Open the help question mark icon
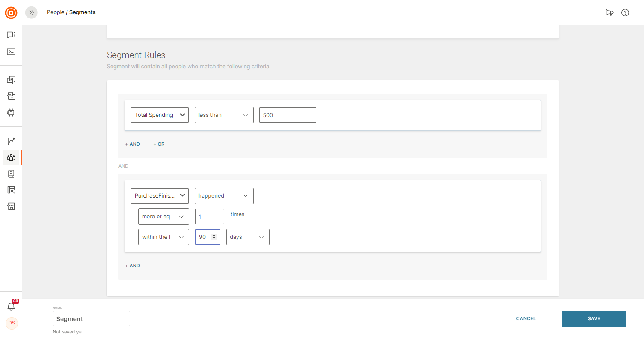 [625, 13]
